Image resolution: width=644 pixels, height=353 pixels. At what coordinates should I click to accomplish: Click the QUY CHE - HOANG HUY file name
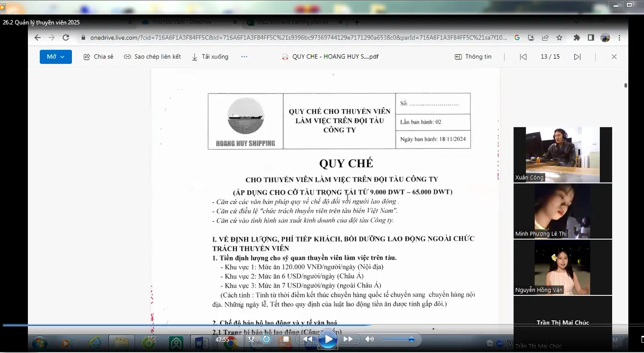335,57
